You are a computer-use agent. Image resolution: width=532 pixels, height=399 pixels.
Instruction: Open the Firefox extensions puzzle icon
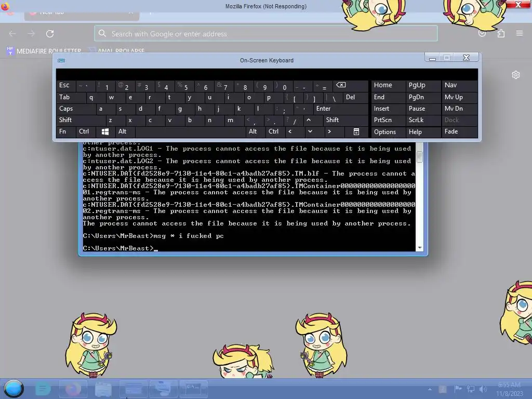pyautogui.click(x=501, y=33)
